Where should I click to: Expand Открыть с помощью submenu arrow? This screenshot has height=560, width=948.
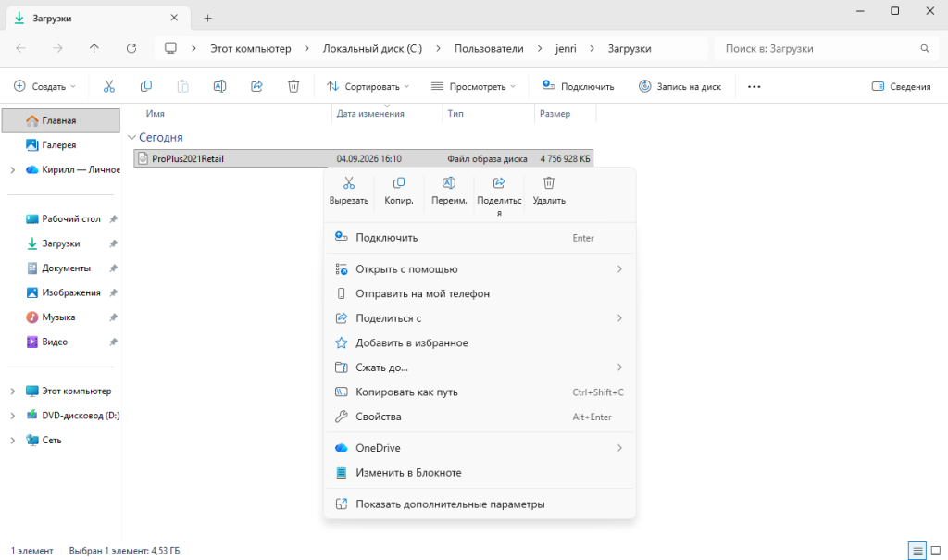tap(619, 269)
